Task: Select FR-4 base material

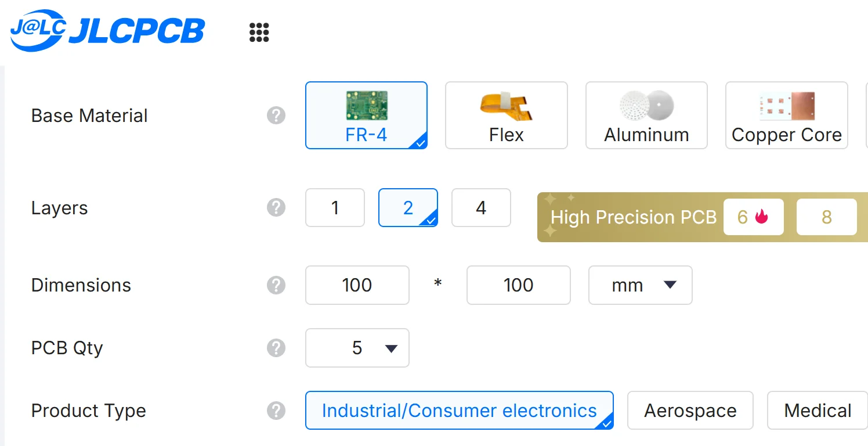Action: point(366,116)
